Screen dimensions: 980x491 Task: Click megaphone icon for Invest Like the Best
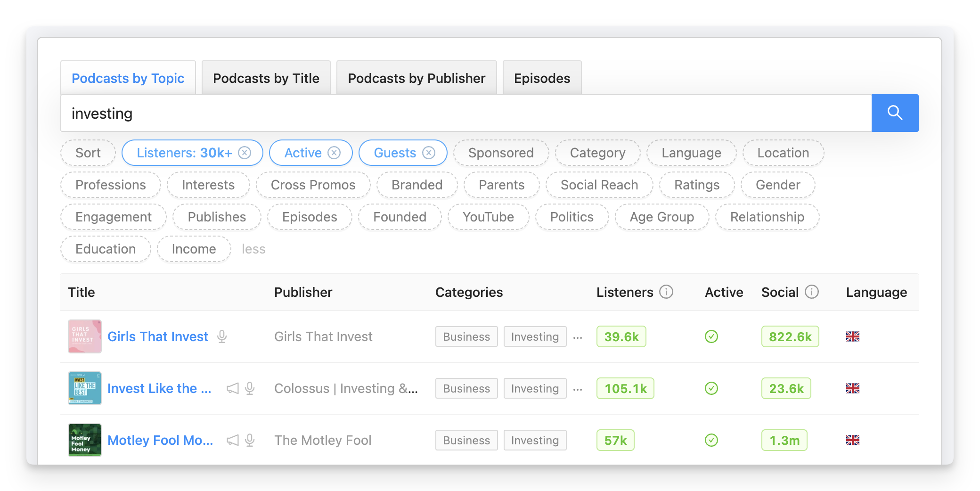pyautogui.click(x=233, y=388)
